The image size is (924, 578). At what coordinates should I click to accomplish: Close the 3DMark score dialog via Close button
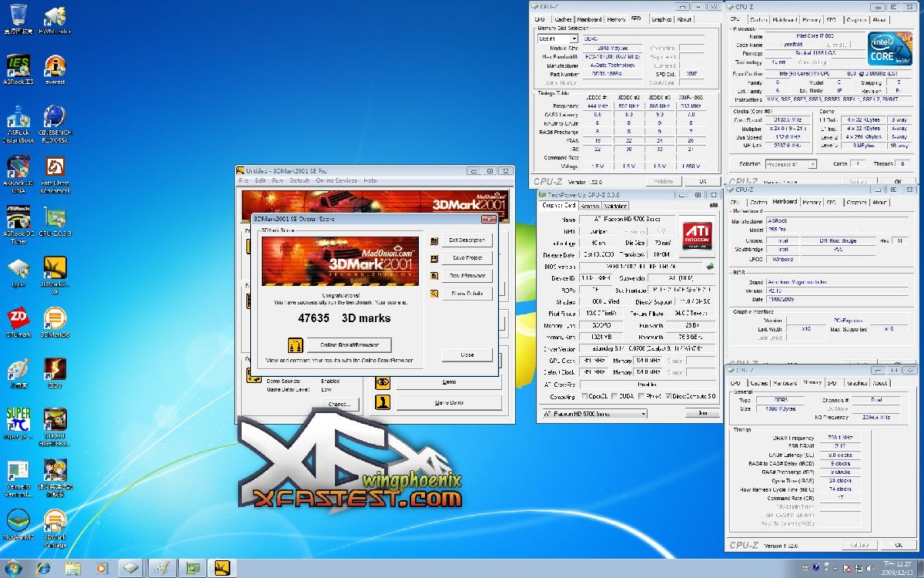tap(467, 355)
